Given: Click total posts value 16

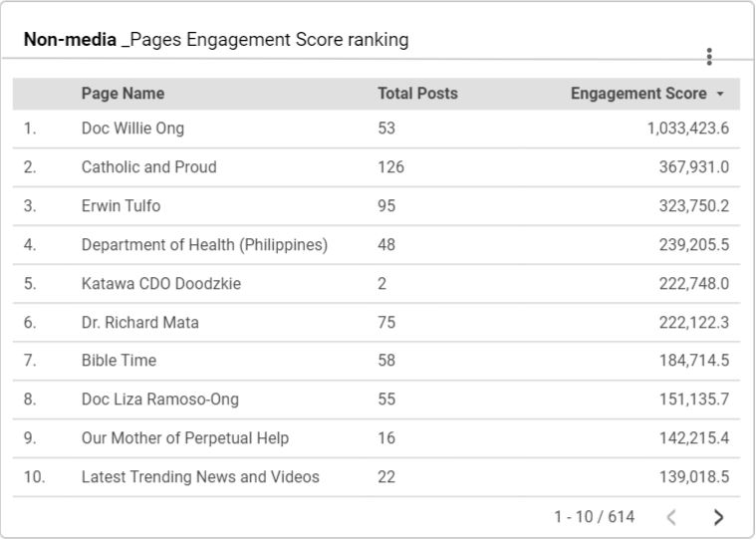Looking at the screenshot, I should coord(386,438).
